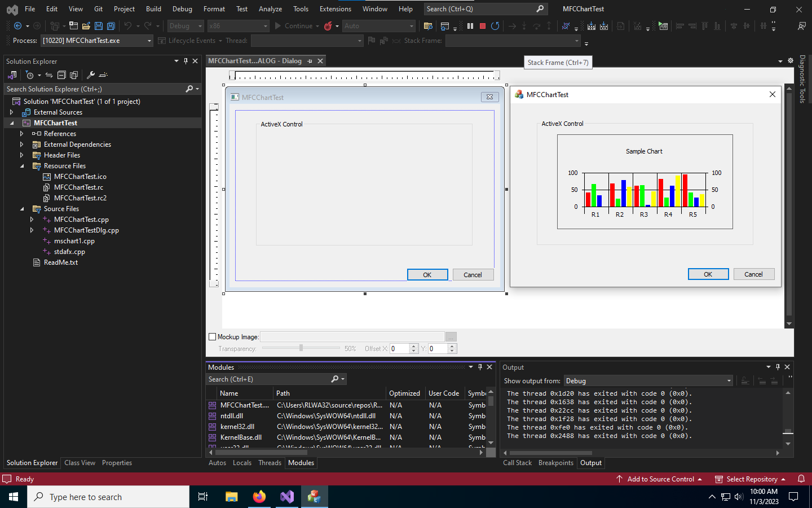Open settings gear icon beside the document tabs
The height and width of the screenshot is (508, 812).
coord(790,60)
